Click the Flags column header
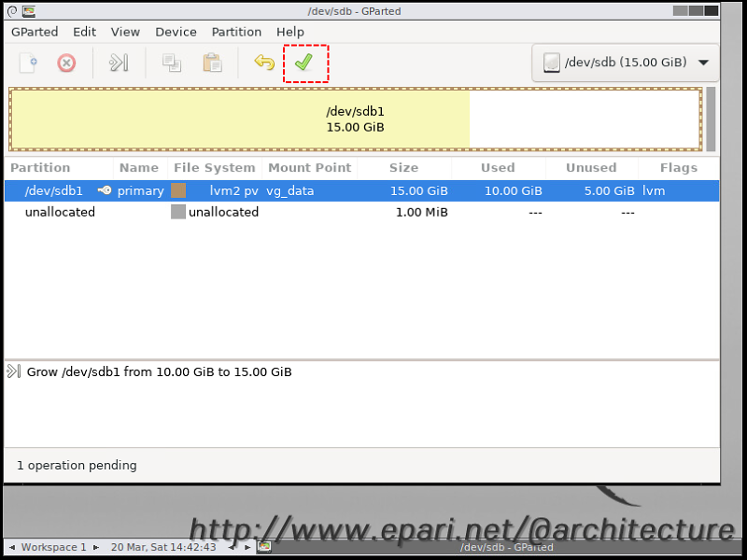 click(679, 168)
